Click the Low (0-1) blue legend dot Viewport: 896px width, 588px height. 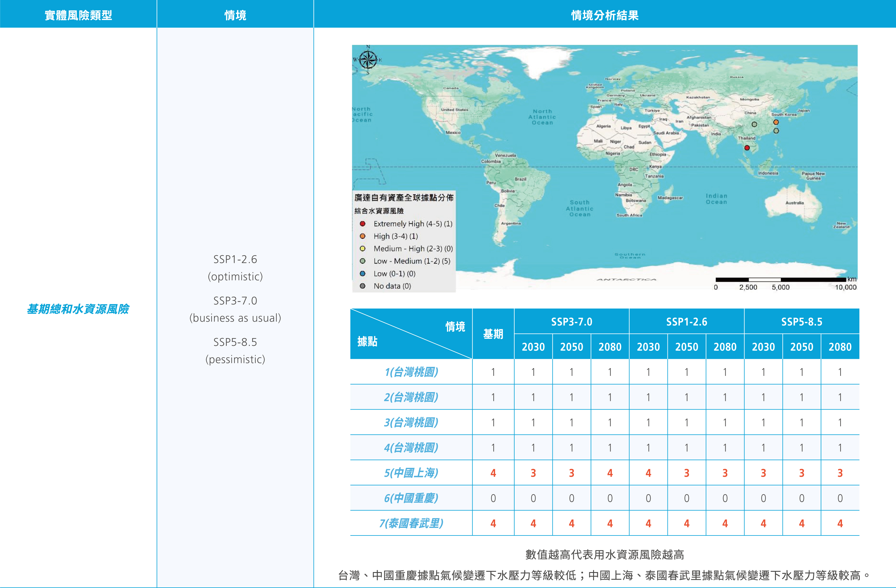coord(363,273)
